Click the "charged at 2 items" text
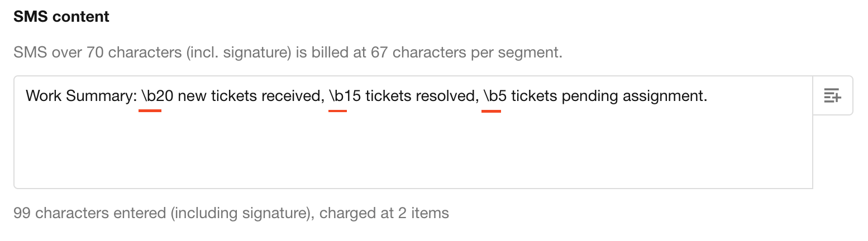Screen dimensions: 868x241 coord(384,213)
